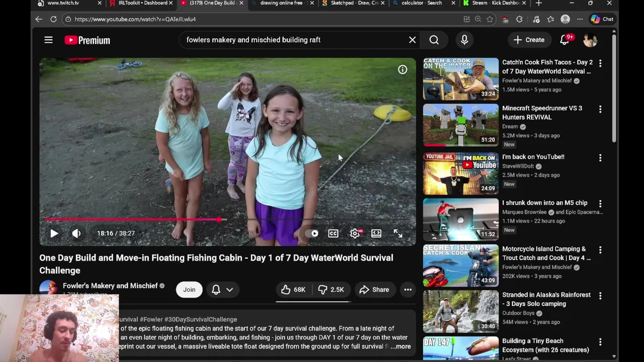Open the Create menu
This screenshot has height=362, width=644.
click(x=529, y=40)
